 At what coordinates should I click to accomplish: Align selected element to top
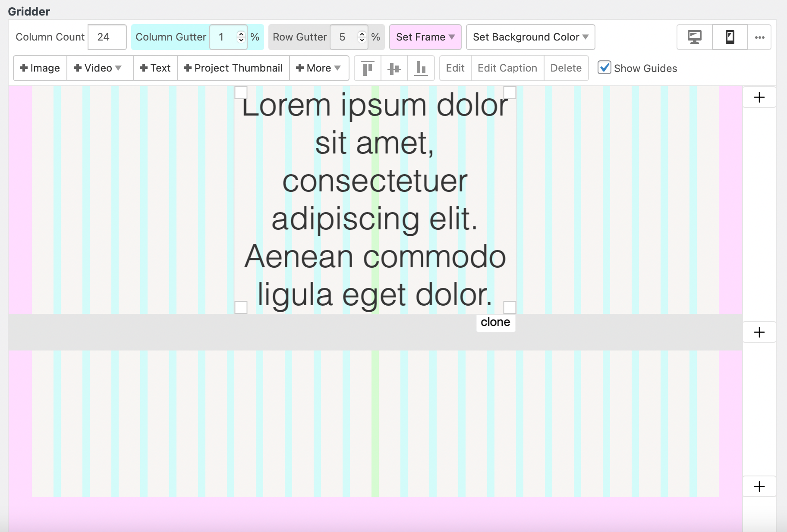[x=367, y=68]
